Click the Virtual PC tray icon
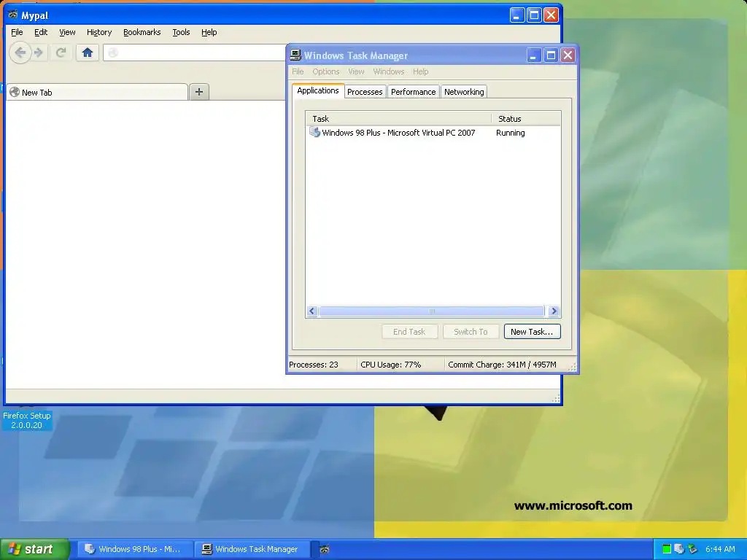Viewport: 747px width, 560px height. tap(679, 549)
